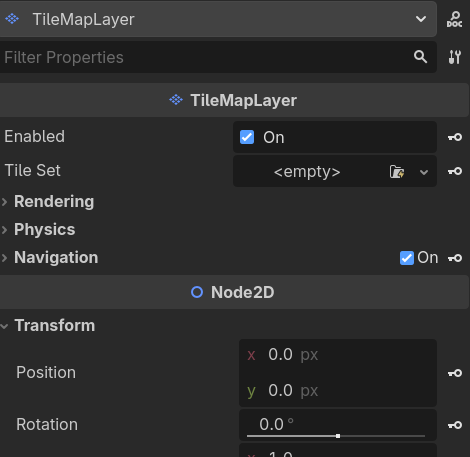Screen dimensions: 470x457
Task: Click the keyframe key icon for Enabled
Action: click(455, 137)
